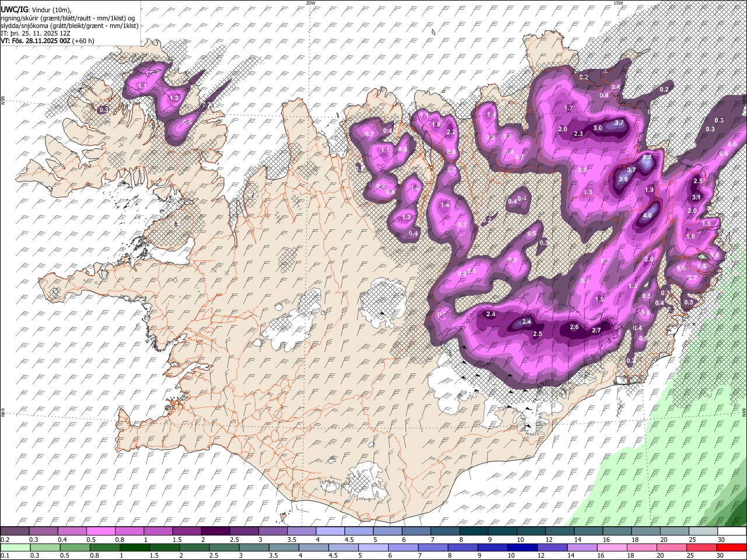Click the 1.8 value label in the north

pyautogui.click(x=435, y=124)
